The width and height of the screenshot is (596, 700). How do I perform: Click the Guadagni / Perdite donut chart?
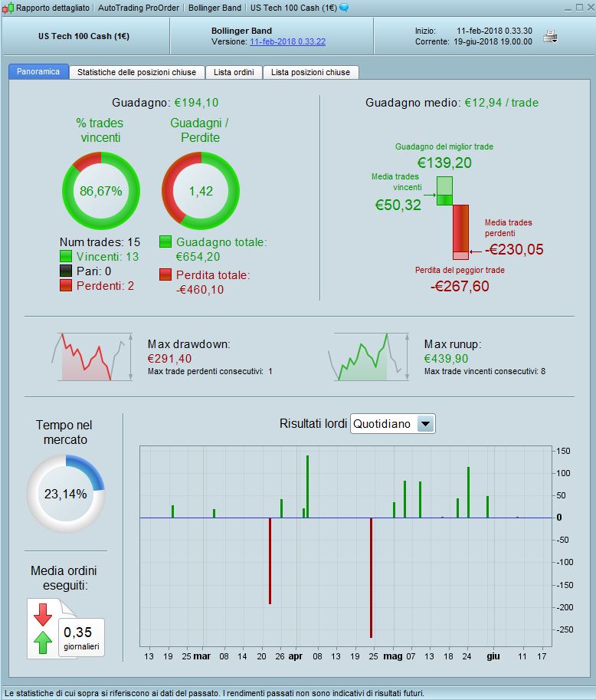[201, 191]
